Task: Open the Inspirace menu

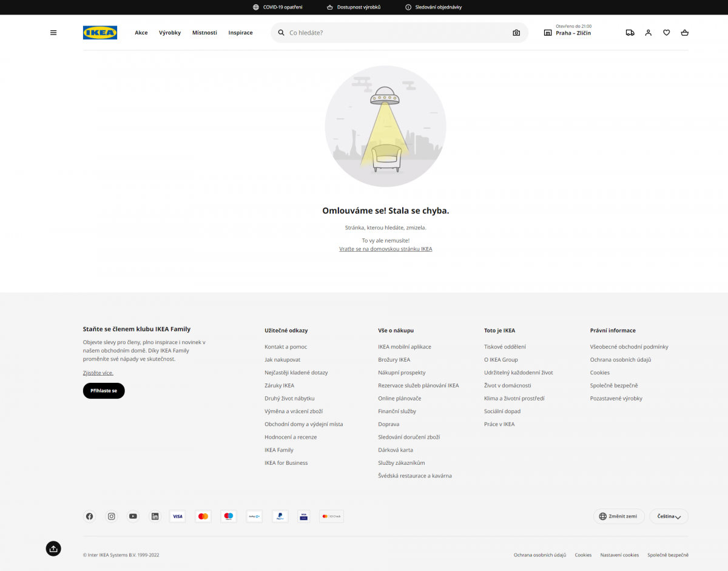Action: click(x=241, y=33)
